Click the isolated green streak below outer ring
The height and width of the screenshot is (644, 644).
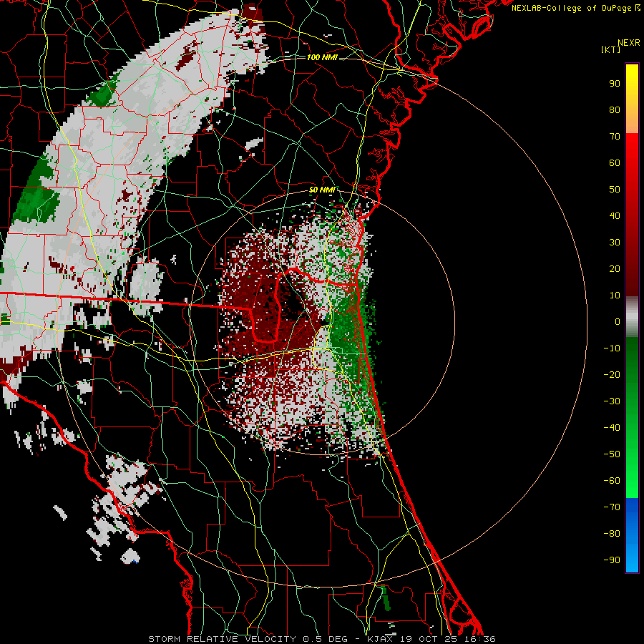point(385,597)
